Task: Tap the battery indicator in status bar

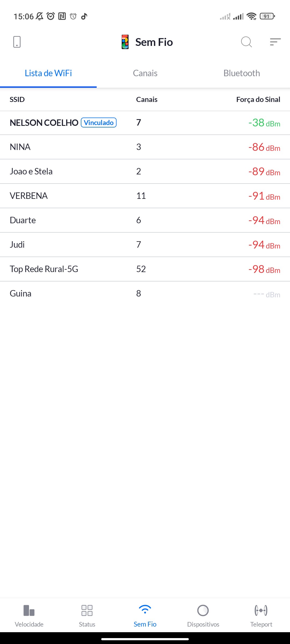Action: coord(267,16)
